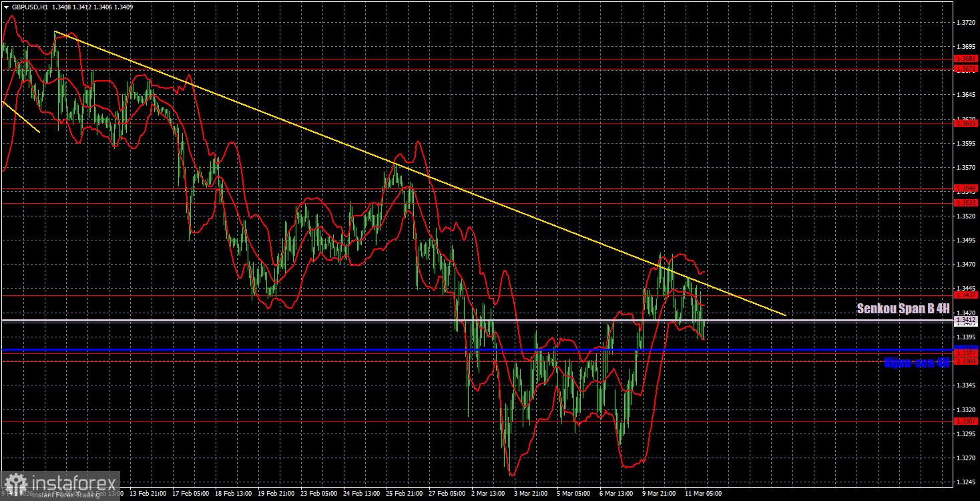Select the red 1.3548 level tag
The width and height of the screenshot is (980, 501).
pos(966,188)
